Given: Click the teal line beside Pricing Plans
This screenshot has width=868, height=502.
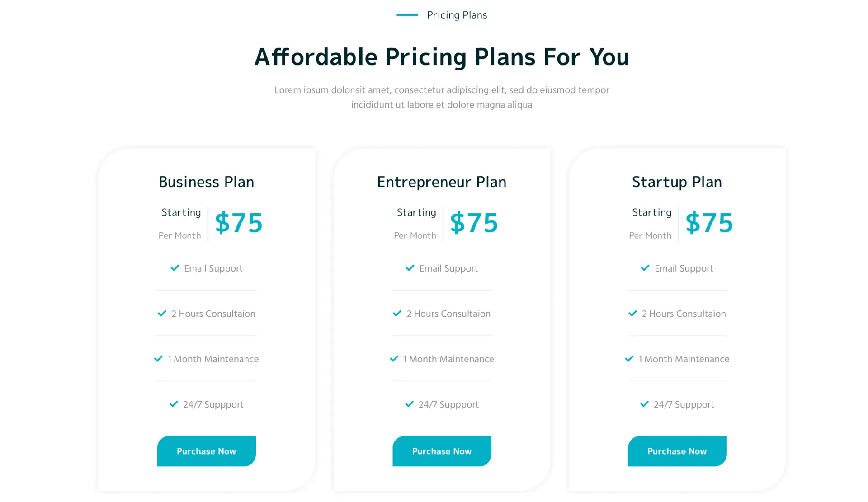Looking at the screenshot, I should tap(407, 15).
